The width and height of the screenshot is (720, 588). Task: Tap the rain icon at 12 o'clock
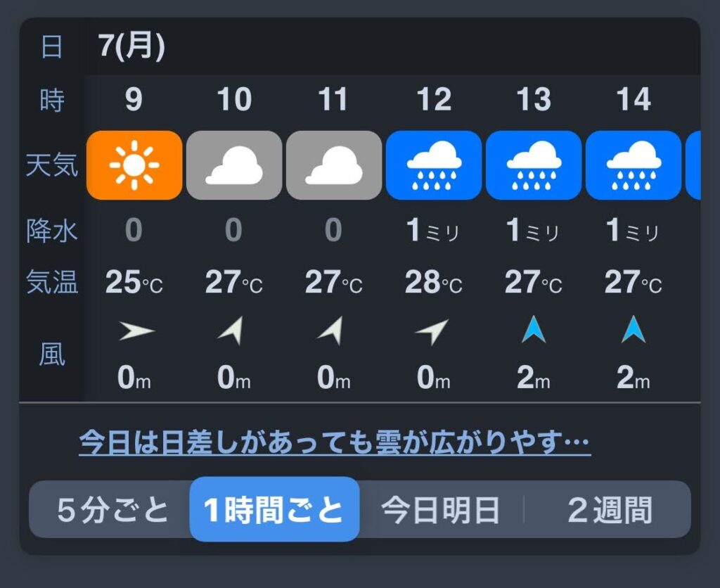(x=434, y=165)
